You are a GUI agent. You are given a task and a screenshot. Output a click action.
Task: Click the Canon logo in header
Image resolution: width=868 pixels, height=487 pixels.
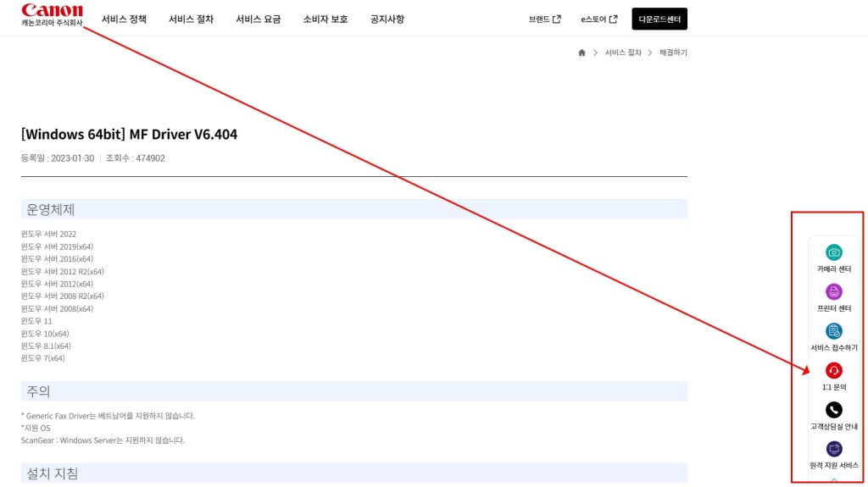pyautogui.click(x=52, y=12)
